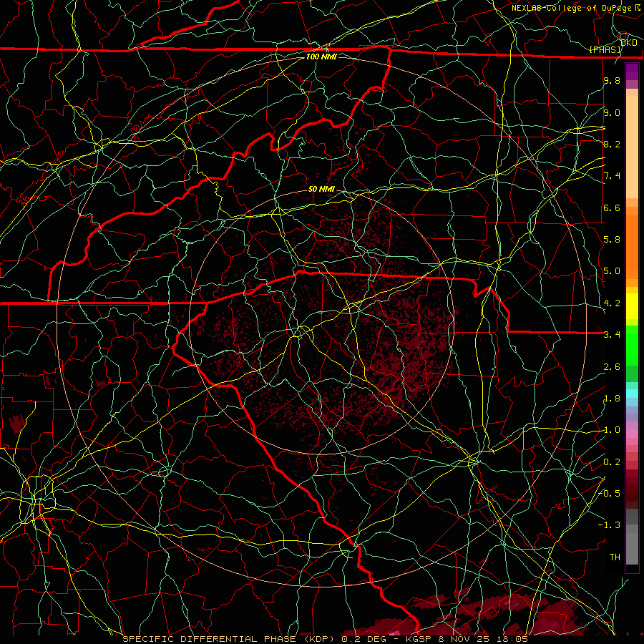The image size is (644, 644).
Task: Click the -0.5 value on the scale
Action: [x=610, y=493]
